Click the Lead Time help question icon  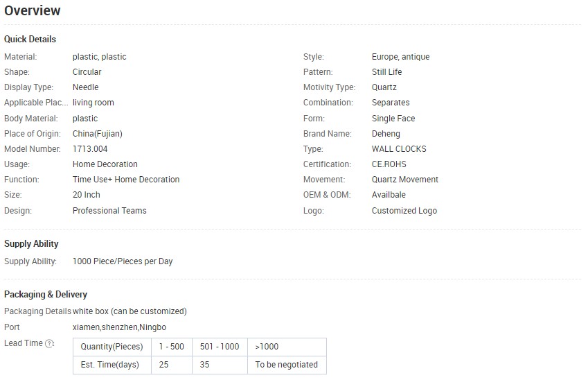(49, 343)
